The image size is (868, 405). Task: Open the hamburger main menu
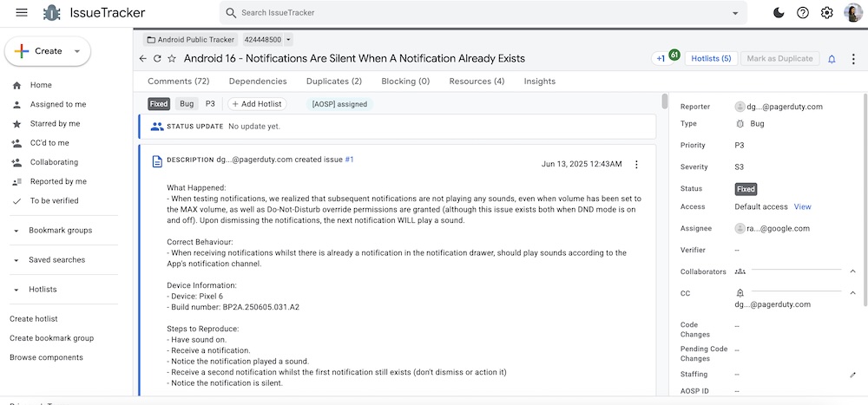[22, 13]
